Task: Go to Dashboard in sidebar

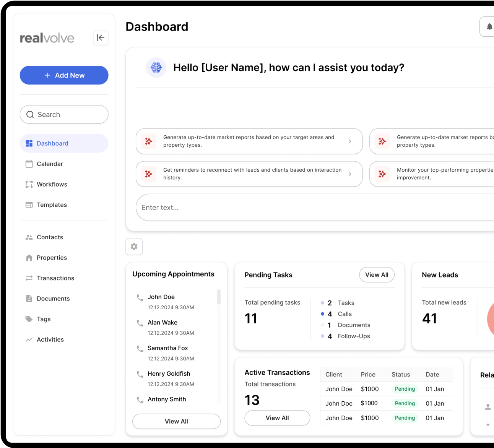Action: (x=64, y=143)
